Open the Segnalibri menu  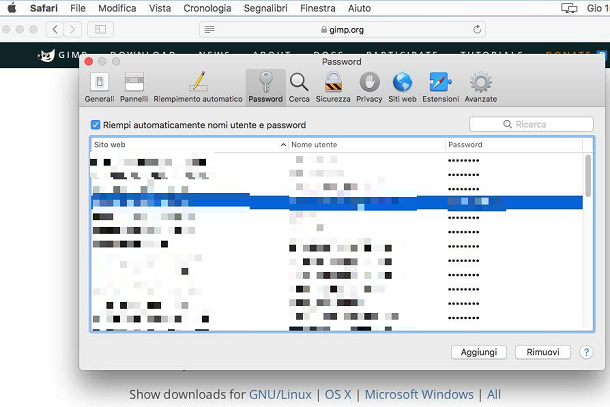click(266, 8)
